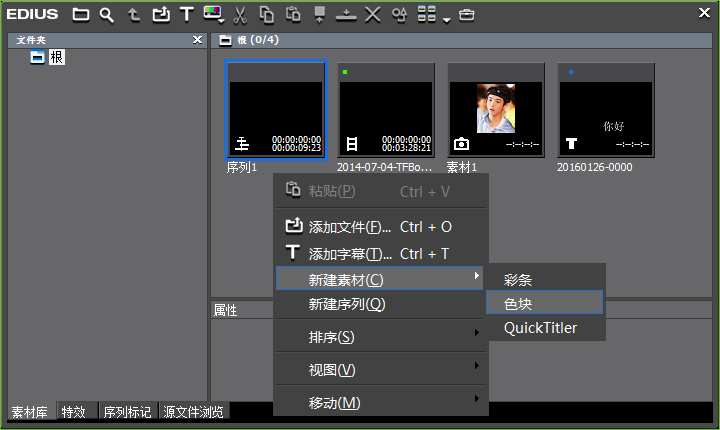Select the 根 folder in the tree
Viewport: 720px width, 430px height.
57,57
